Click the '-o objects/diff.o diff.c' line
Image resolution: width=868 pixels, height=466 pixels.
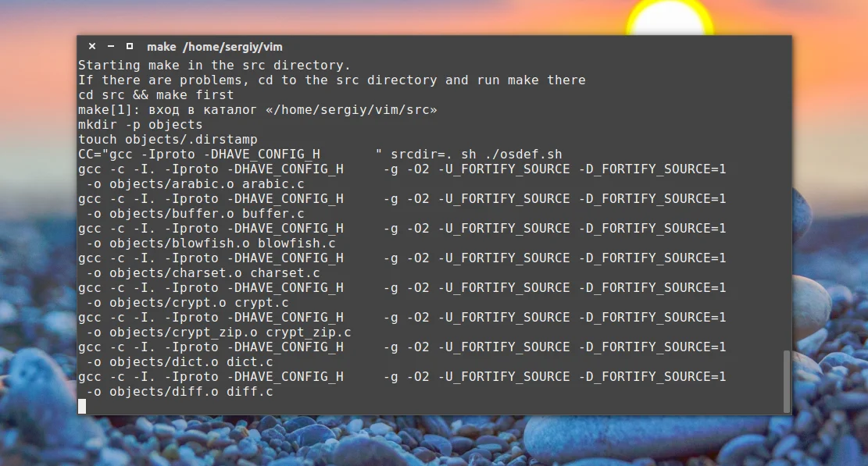click(x=180, y=392)
